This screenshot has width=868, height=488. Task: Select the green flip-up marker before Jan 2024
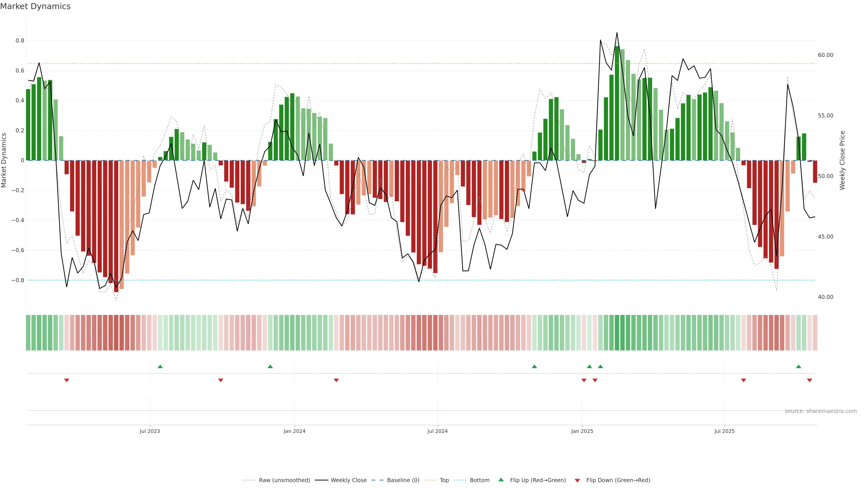tap(270, 366)
